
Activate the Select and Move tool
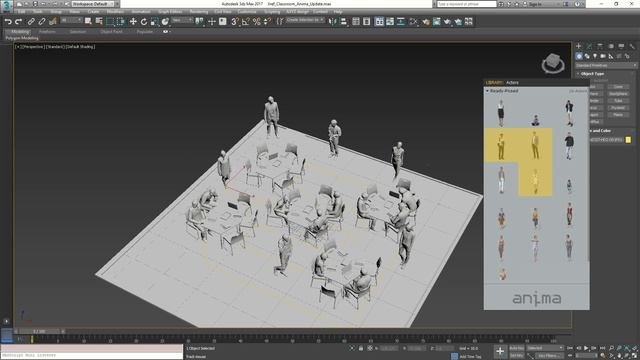(x=133, y=22)
